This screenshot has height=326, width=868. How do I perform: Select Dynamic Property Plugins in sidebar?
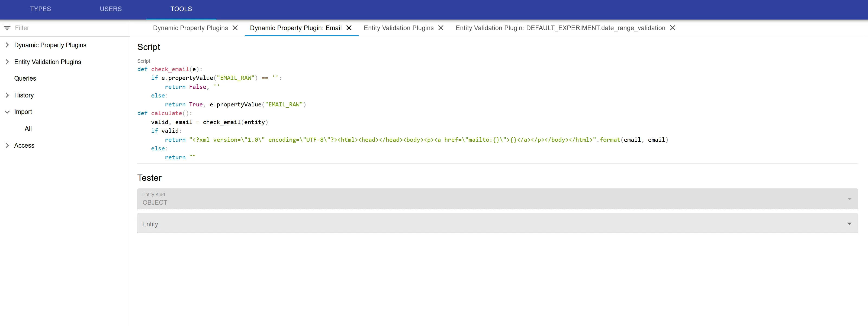click(50, 45)
